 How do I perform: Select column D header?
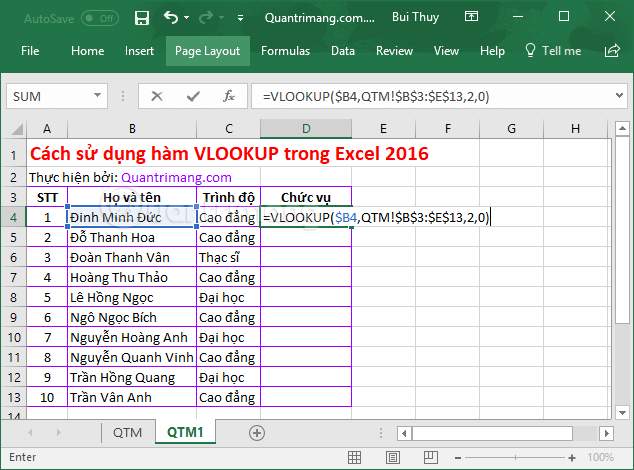pyautogui.click(x=306, y=129)
